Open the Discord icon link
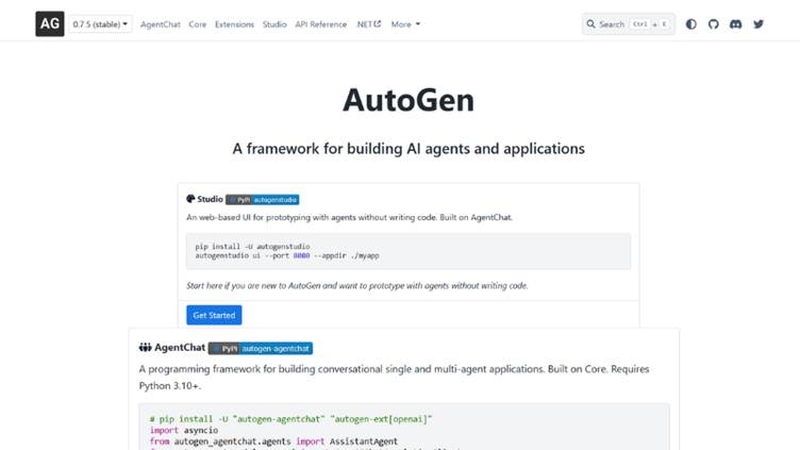The image size is (800, 450). coord(736,24)
